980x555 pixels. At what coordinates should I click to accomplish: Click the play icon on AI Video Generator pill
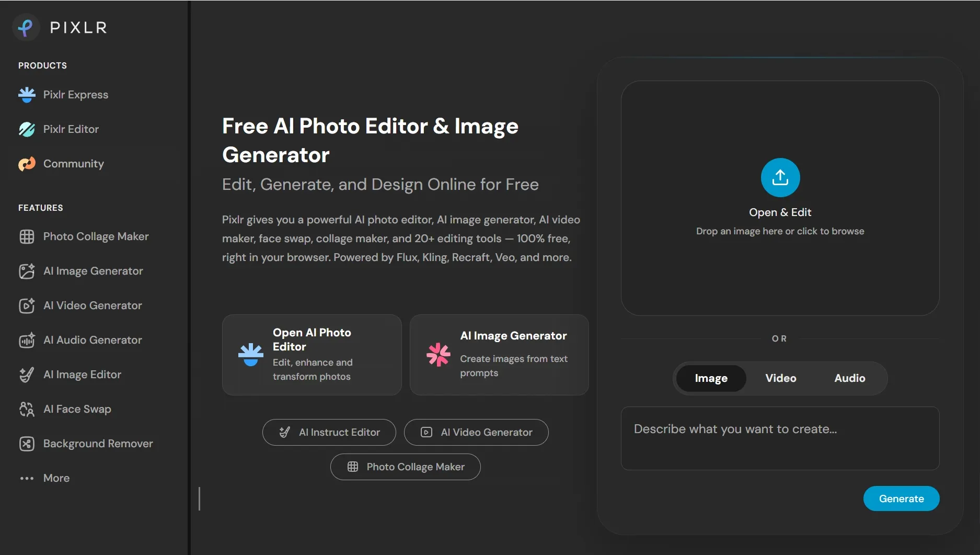[x=426, y=432]
